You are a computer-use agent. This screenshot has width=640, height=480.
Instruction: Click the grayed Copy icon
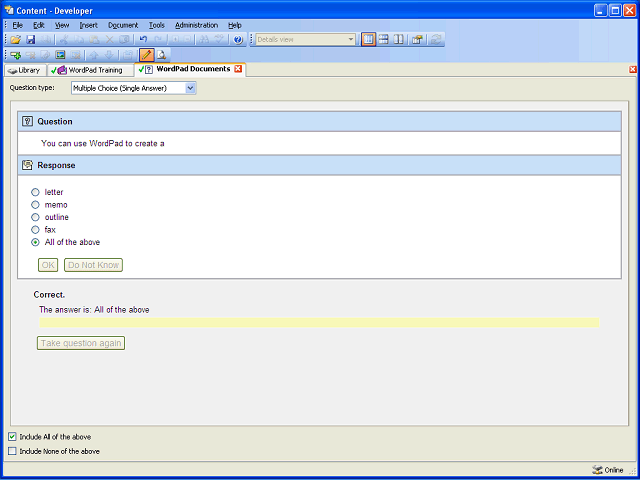tap(79, 40)
